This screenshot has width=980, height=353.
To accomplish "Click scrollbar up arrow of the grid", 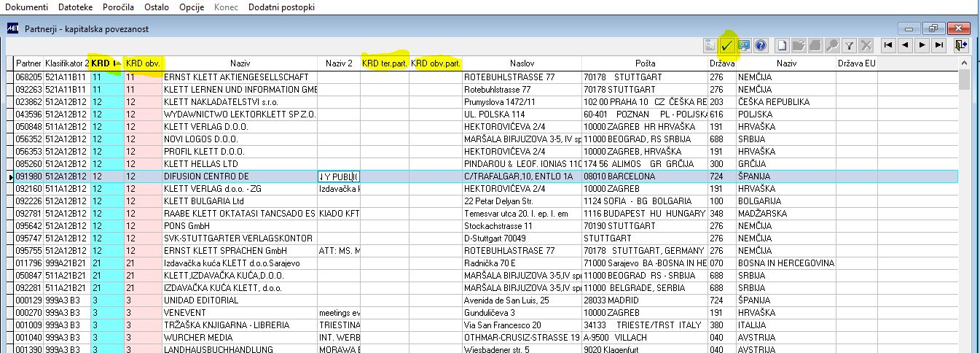I will (965, 63).
